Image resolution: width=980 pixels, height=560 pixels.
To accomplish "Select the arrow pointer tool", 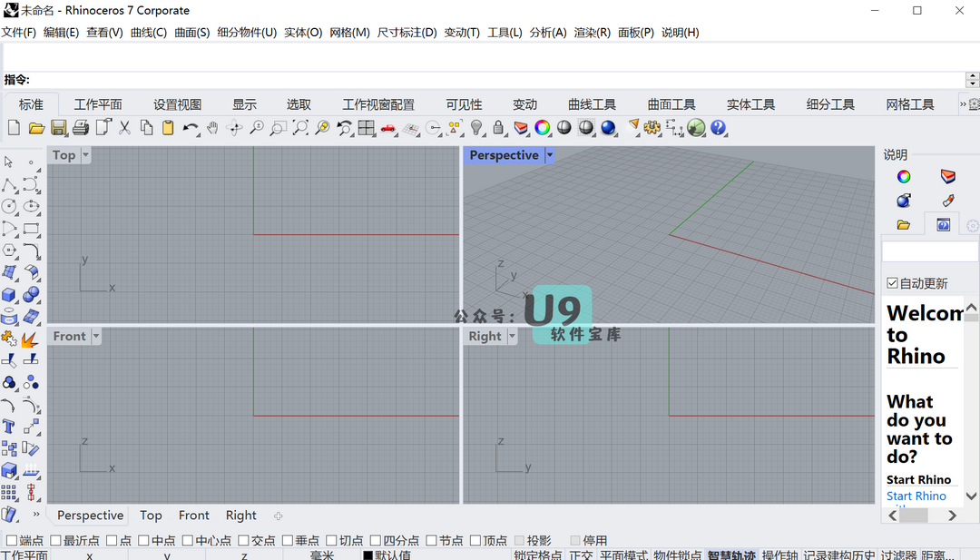I will (x=9, y=162).
